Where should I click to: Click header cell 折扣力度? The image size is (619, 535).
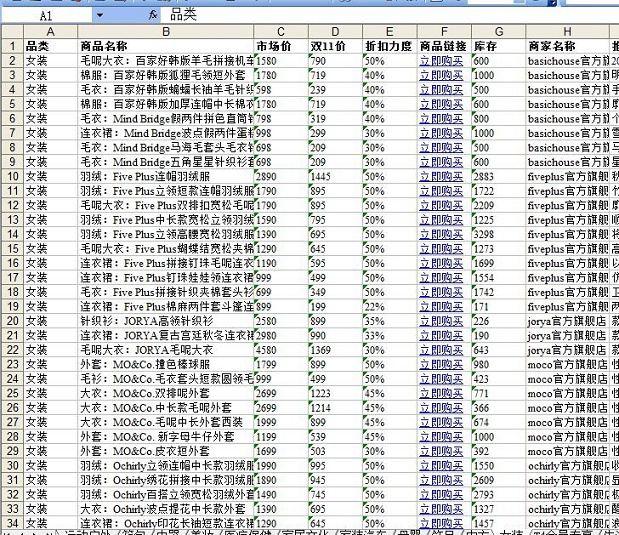coord(390,46)
